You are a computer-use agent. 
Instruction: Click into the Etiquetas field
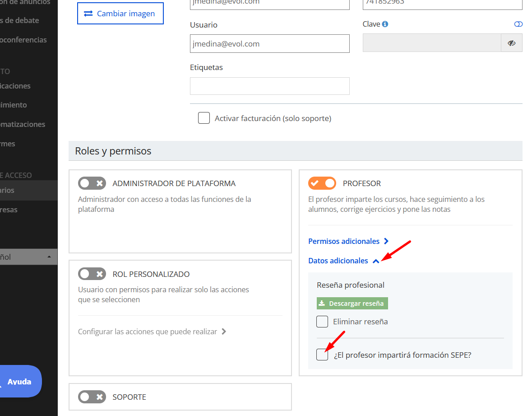coord(269,86)
